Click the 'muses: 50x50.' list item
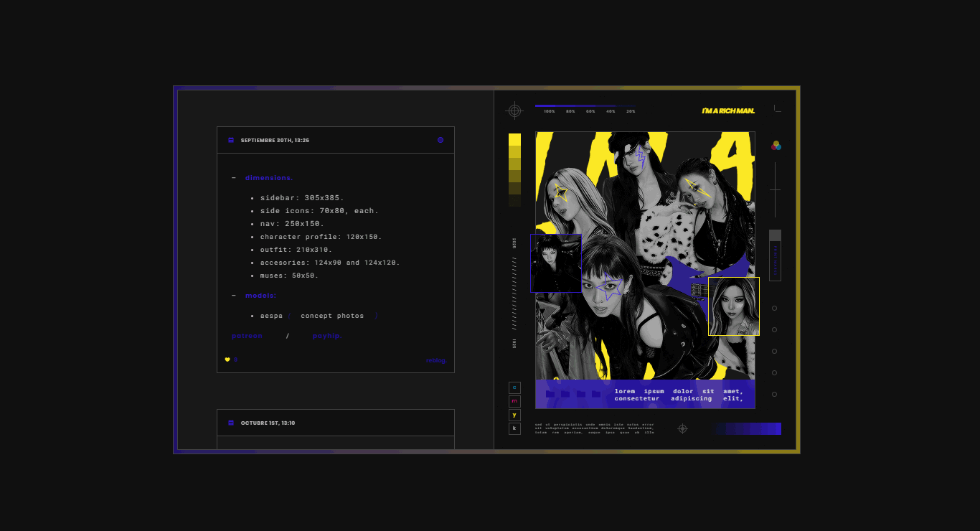 point(289,276)
